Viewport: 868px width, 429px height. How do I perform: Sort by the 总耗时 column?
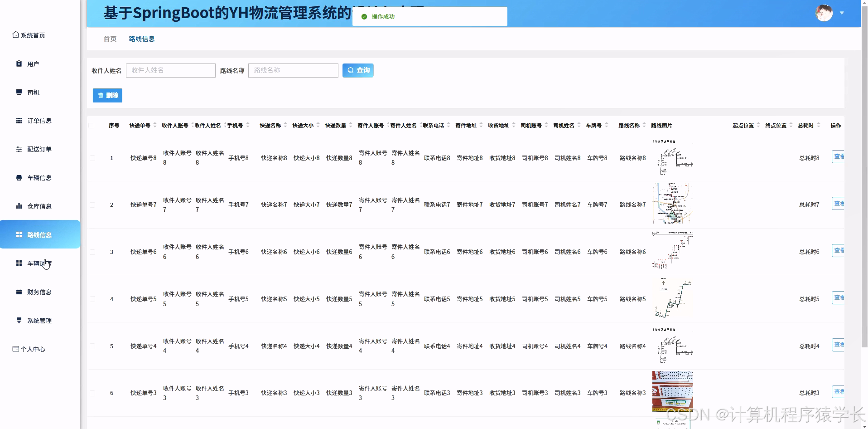tap(819, 125)
